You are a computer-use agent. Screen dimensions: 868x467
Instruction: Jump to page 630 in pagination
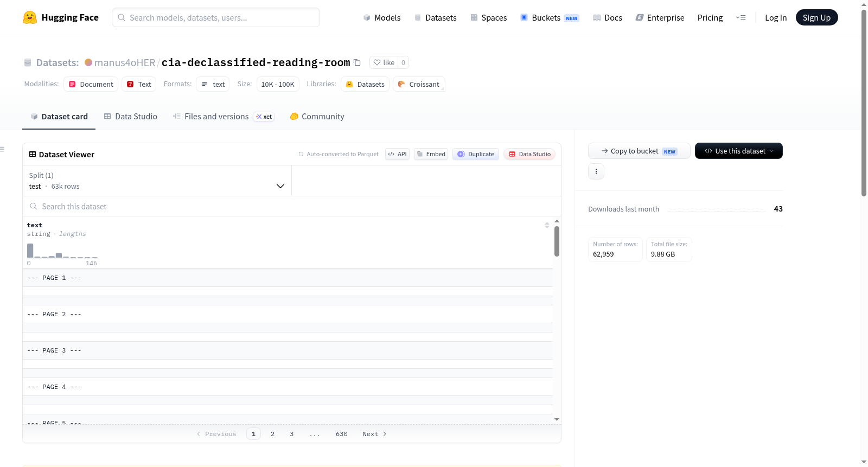(x=342, y=434)
